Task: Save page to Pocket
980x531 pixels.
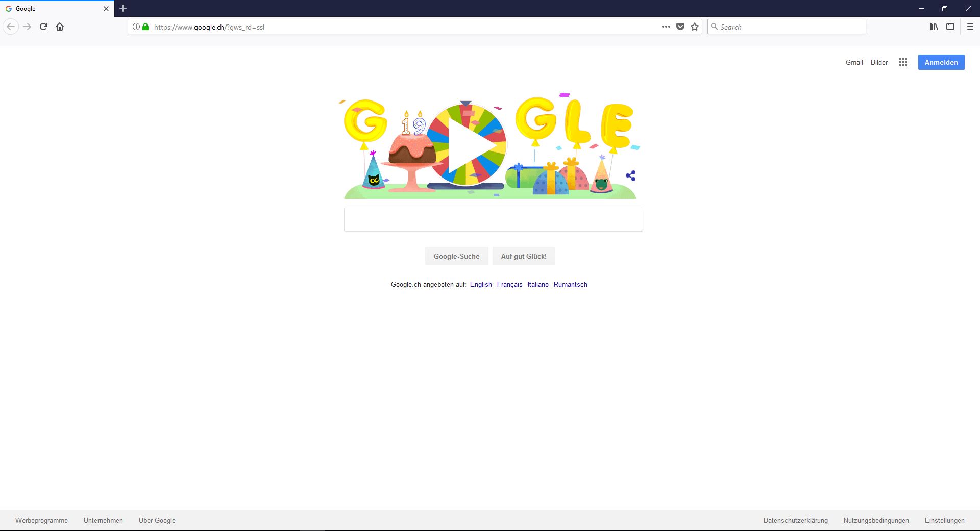Action: 680,27
